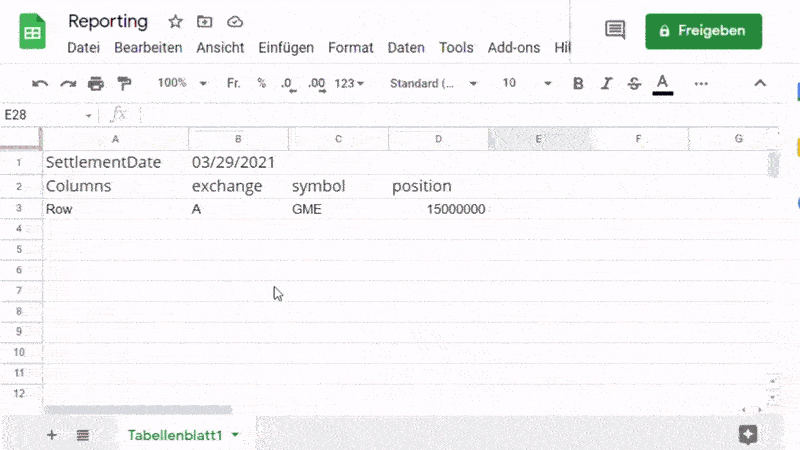
Task: Select row 1 header
Action: (x=19, y=163)
